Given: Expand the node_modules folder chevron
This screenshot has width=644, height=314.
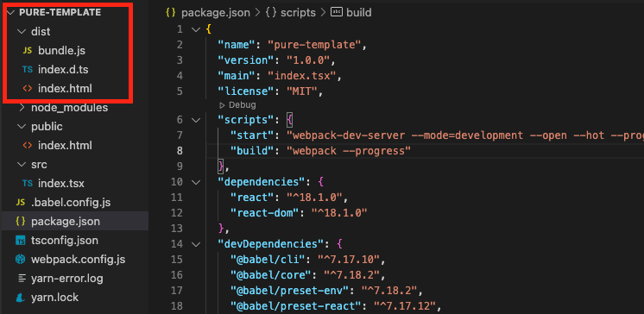Looking at the screenshot, I should tap(22, 108).
